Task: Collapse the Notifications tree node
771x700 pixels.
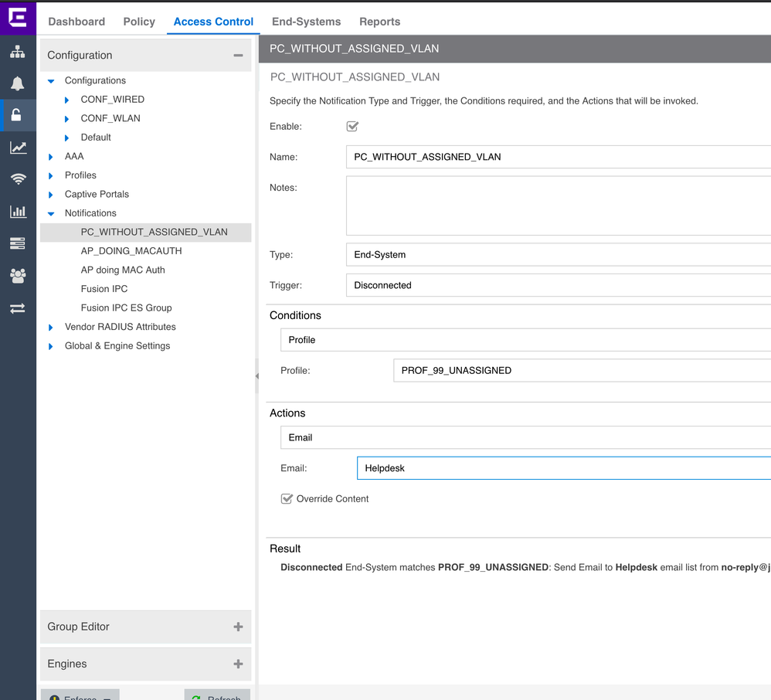Action: pos(51,213)
